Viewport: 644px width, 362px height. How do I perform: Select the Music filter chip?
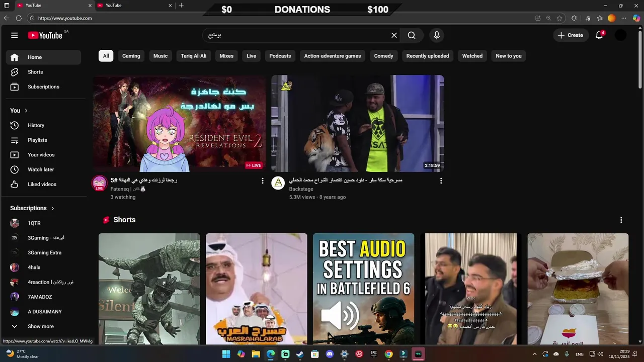(x=160, y=56)
